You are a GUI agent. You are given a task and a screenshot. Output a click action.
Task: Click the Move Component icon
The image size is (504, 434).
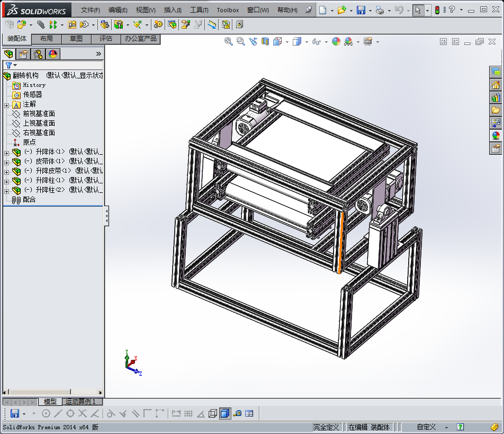pos(84,24)
